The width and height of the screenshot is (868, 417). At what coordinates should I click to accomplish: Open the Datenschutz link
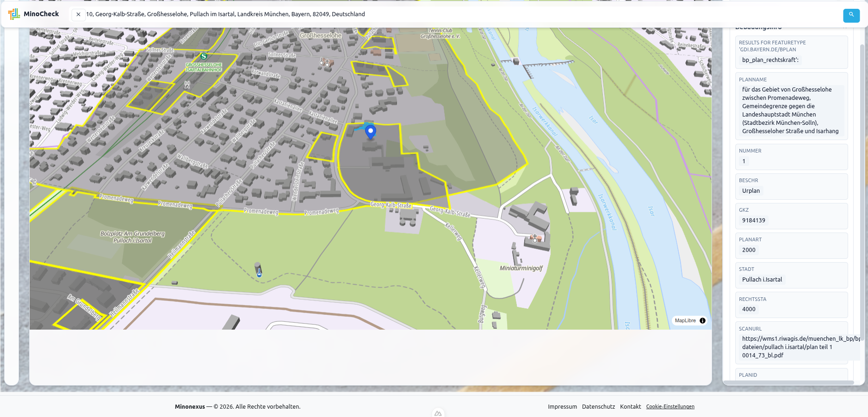pyautogui.click(x=598, y=406)
